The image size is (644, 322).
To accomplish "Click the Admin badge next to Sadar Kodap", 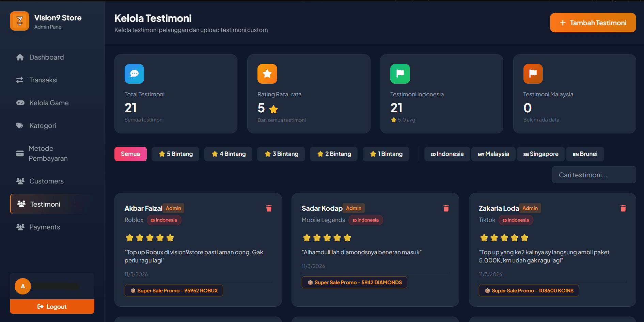I will (x=354, y=208).
